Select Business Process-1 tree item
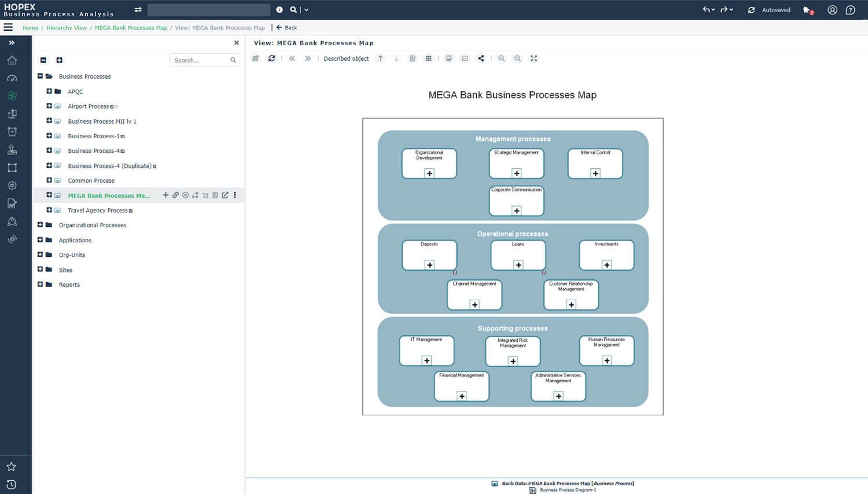The image size is (868, 494). [94, 136]
